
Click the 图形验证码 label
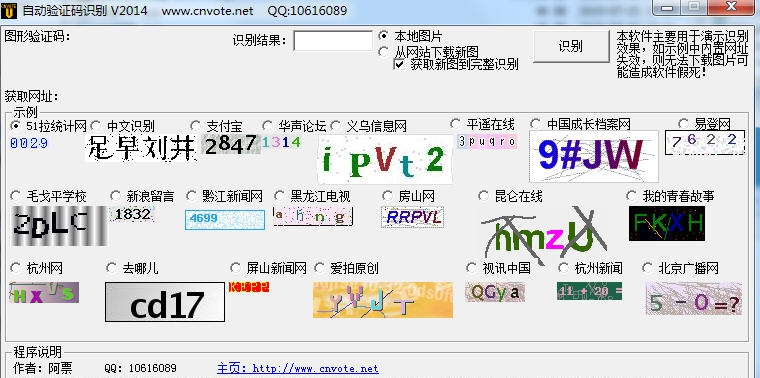(x=37, y=36)
